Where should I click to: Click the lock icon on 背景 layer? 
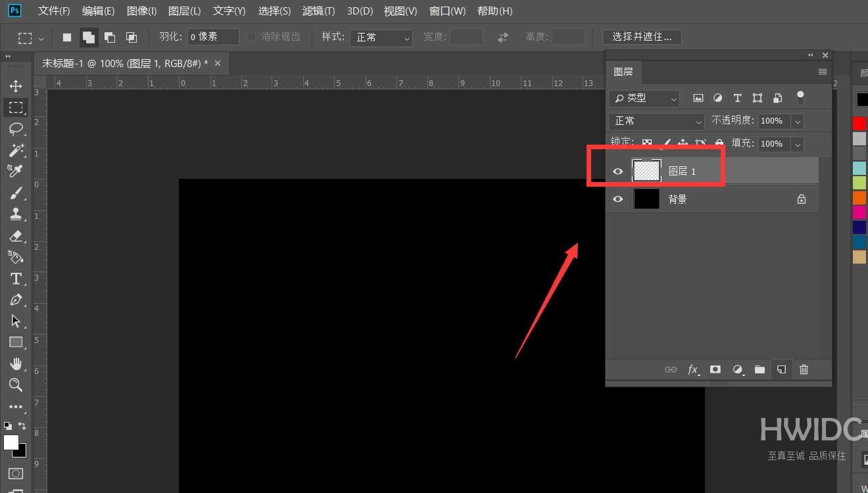(x=802, y=199)
